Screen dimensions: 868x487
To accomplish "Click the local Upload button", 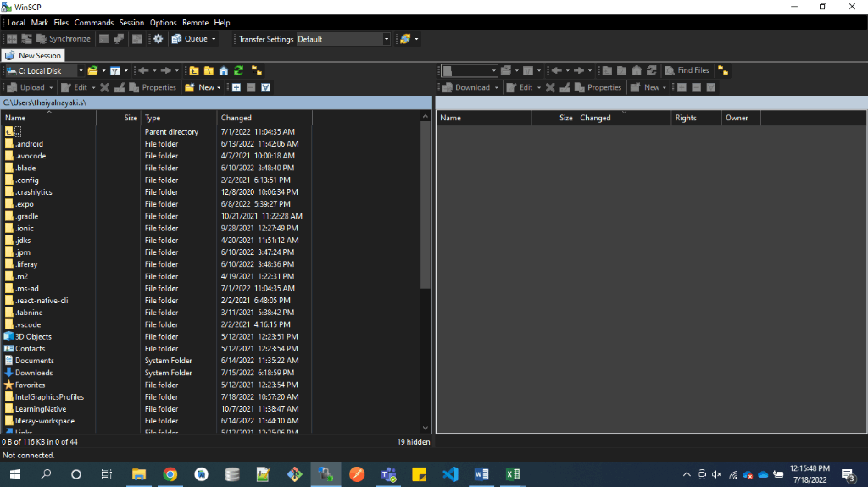I will tap(26, 87).
